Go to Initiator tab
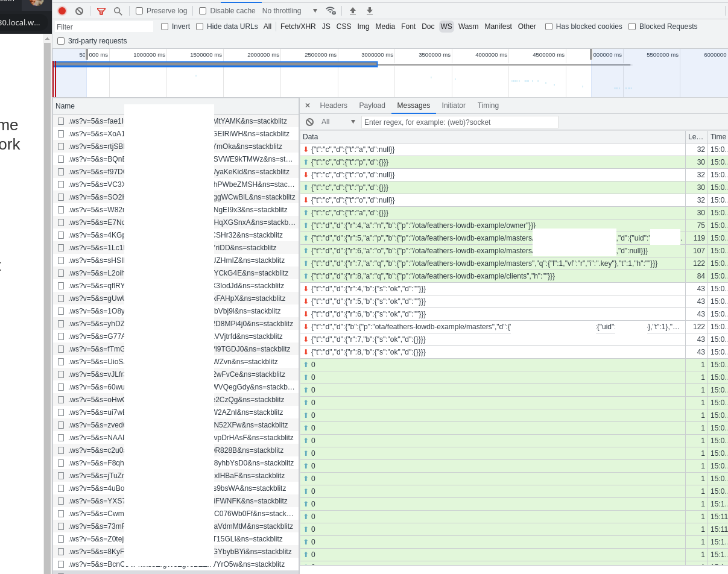 454,106
